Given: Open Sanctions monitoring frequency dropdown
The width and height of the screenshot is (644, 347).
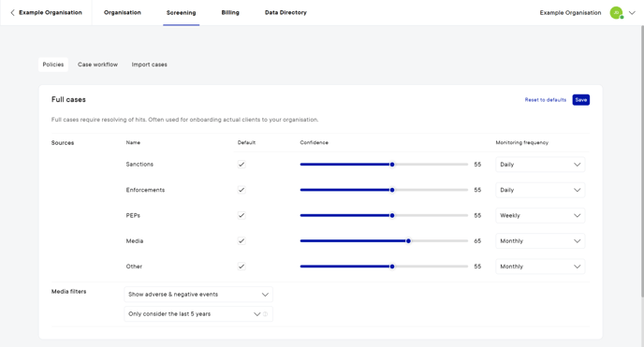Looking at the screenshot, I should [540, 165].
